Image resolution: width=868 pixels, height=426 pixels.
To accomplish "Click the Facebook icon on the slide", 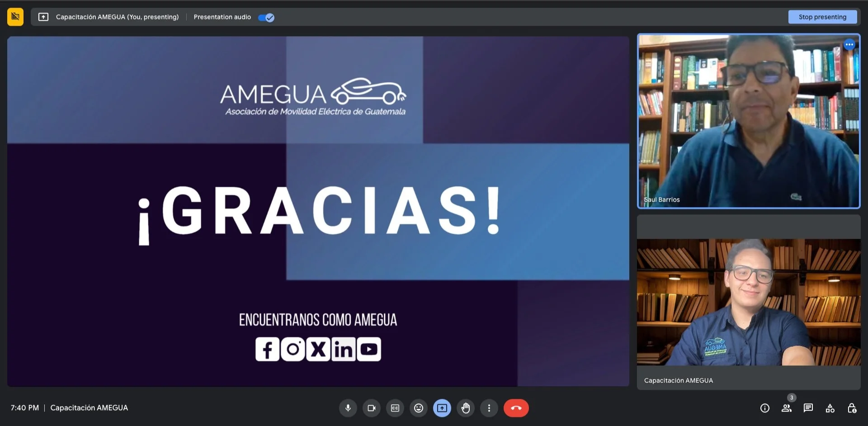I will [x=267, y=349].
